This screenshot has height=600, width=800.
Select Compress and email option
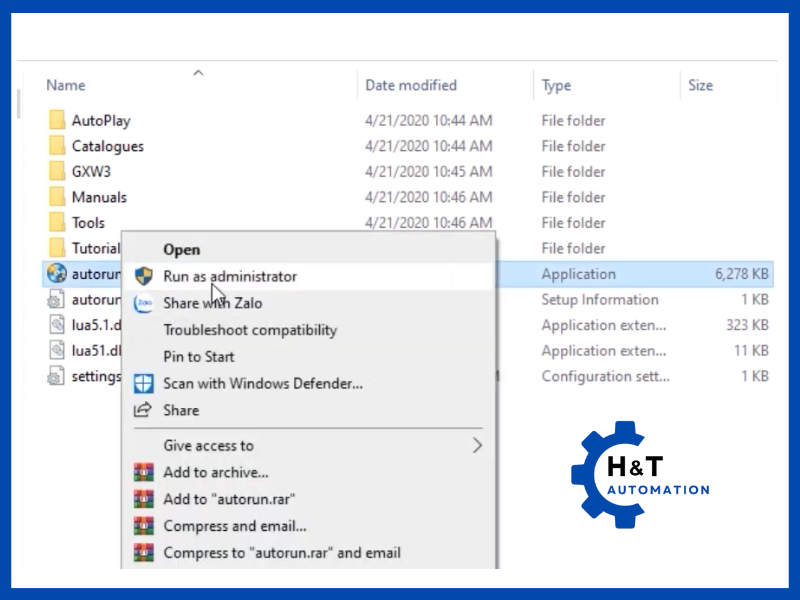click(x=235, y=526)
